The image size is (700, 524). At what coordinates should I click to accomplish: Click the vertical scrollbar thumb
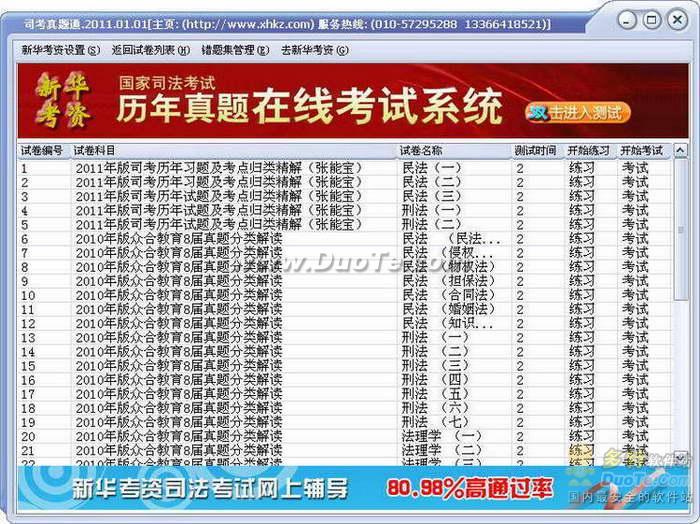tap(680, 230)
